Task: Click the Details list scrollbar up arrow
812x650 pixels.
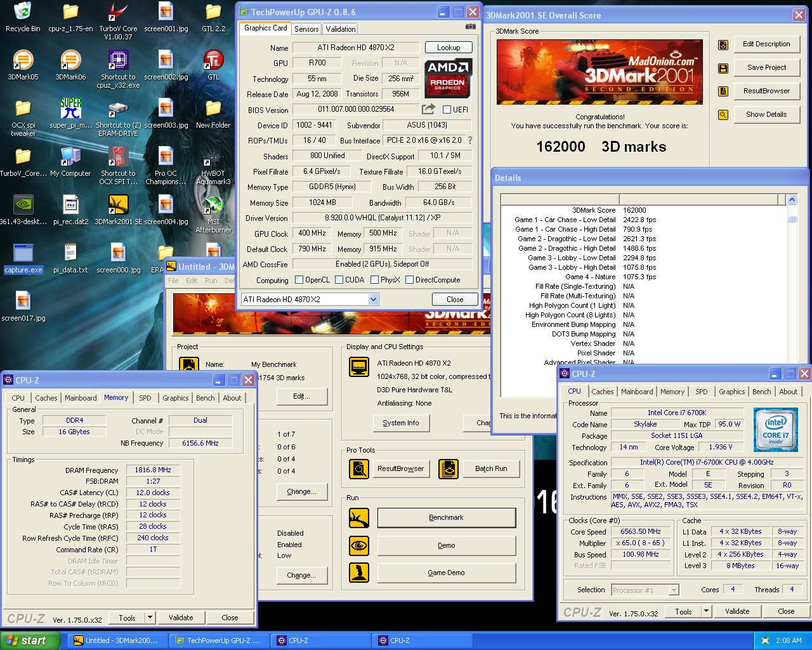Action: coord(792,200)
